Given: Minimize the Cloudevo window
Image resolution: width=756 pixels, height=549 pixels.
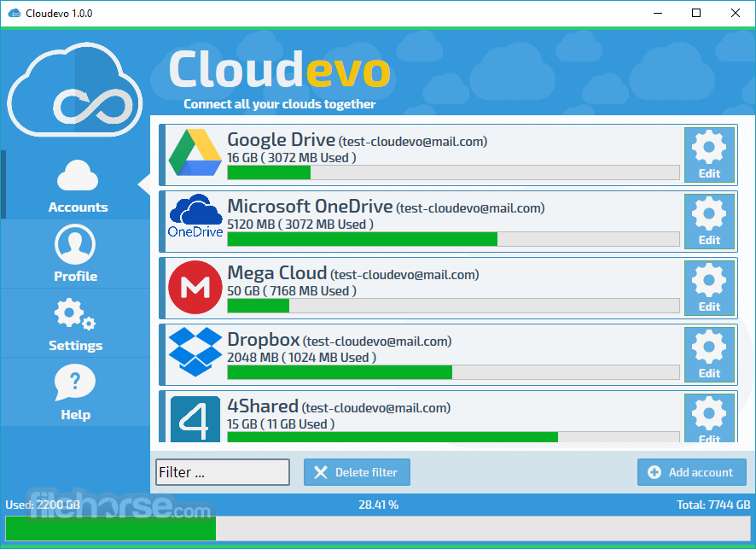Looking at the screenshot, I should click(658, 13).
